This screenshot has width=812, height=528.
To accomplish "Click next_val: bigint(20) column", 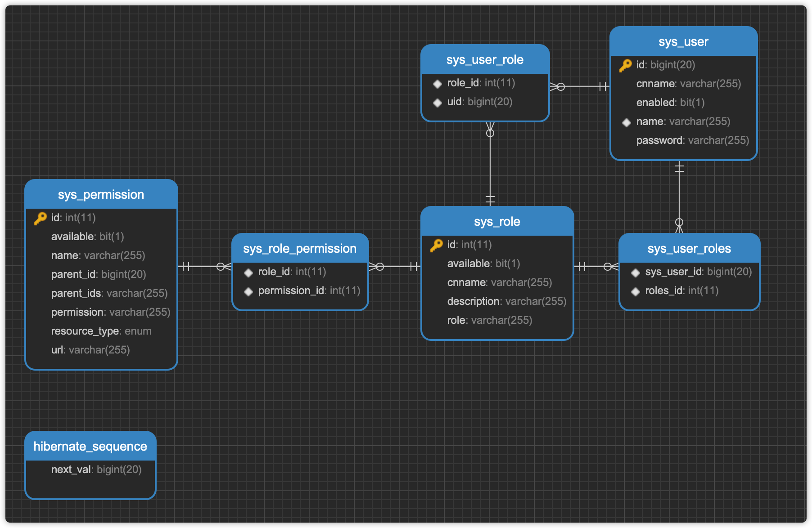I will [96, 470].
